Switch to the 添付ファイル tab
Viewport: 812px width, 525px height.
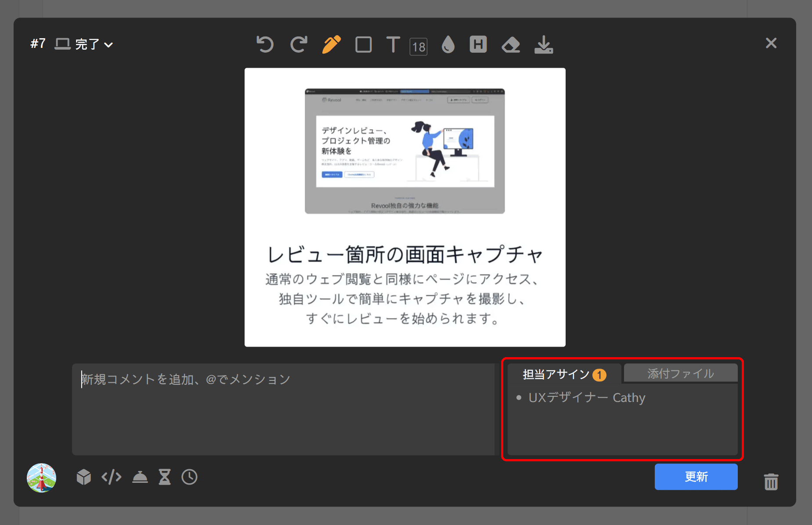pyautogui.click(x=680, y=373)
